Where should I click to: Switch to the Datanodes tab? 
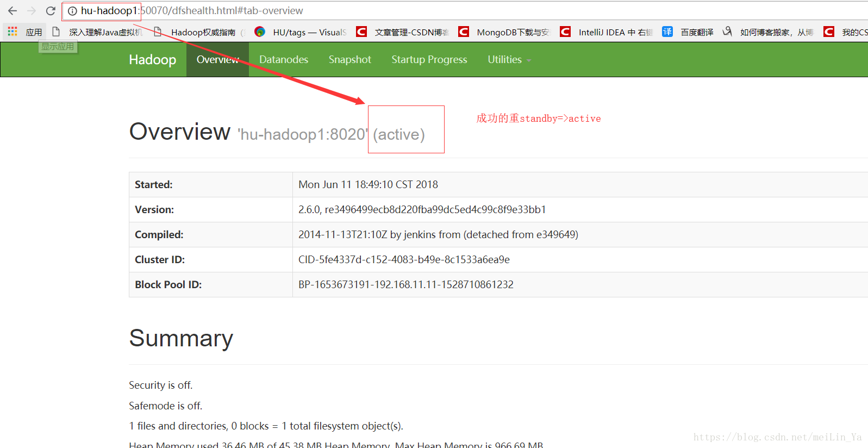pyautogui.click(x=284, y=59)
